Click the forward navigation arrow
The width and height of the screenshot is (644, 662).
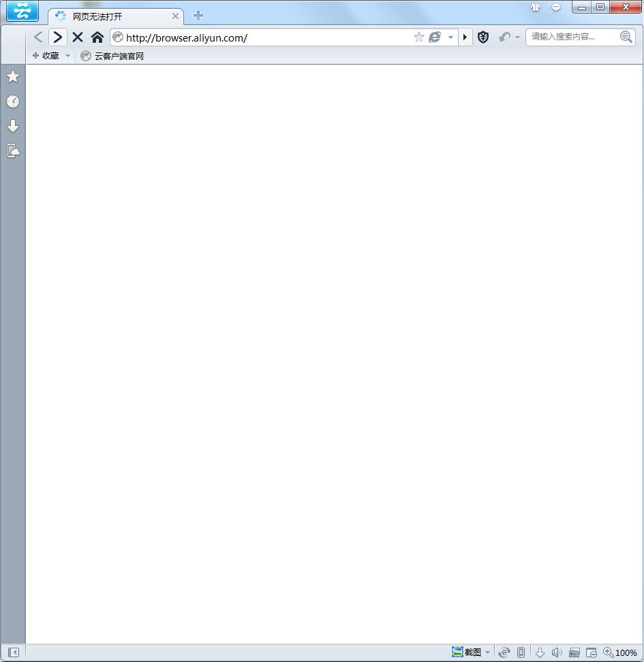58,37
